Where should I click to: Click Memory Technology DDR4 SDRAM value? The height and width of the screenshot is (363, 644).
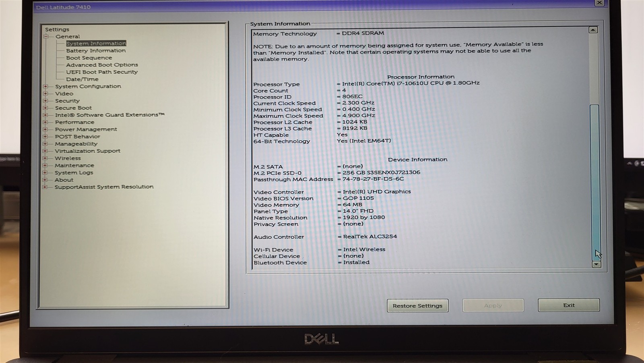(363, 33)
